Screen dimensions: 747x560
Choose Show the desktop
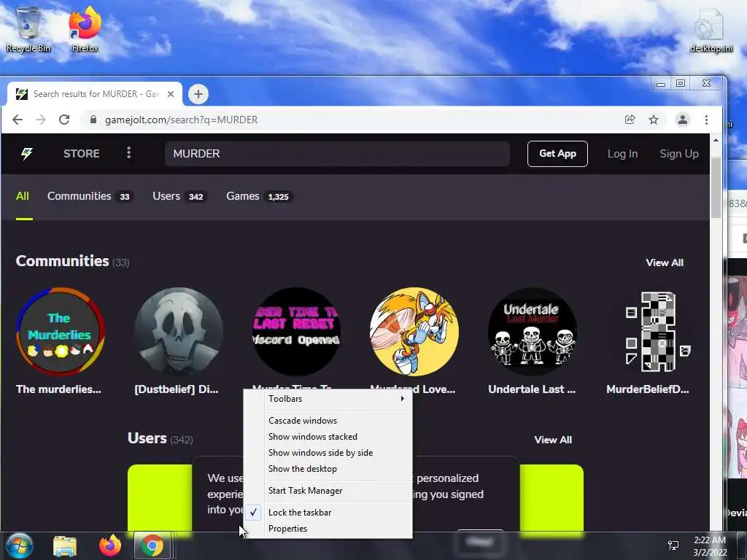328,469
